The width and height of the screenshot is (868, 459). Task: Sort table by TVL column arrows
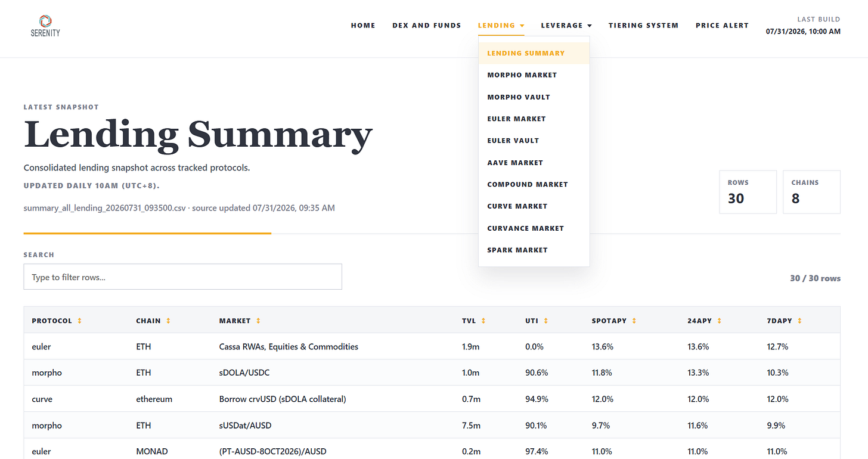tap(483, 321)
